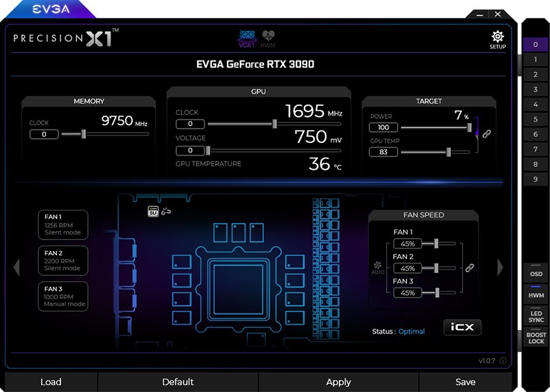The image size is (550, 392).
Task: Click the FAN 2 speed slider handle
Action: click(x=436, y=268)
